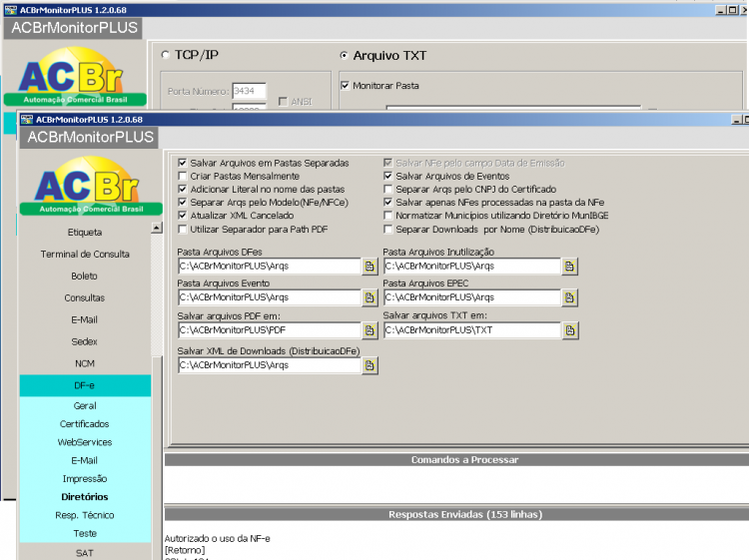Toggle Monitorar Pasta in back window
This screenshot has width=749, height=560.
coord(345,86)
